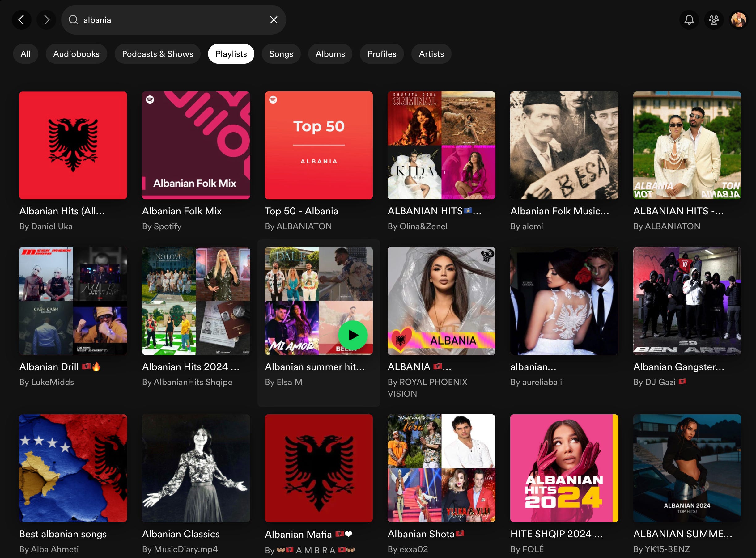The width and height of the screenshot is (756, 558).
Task: Open the Albanian Drill playlist title
Action: 49,367
